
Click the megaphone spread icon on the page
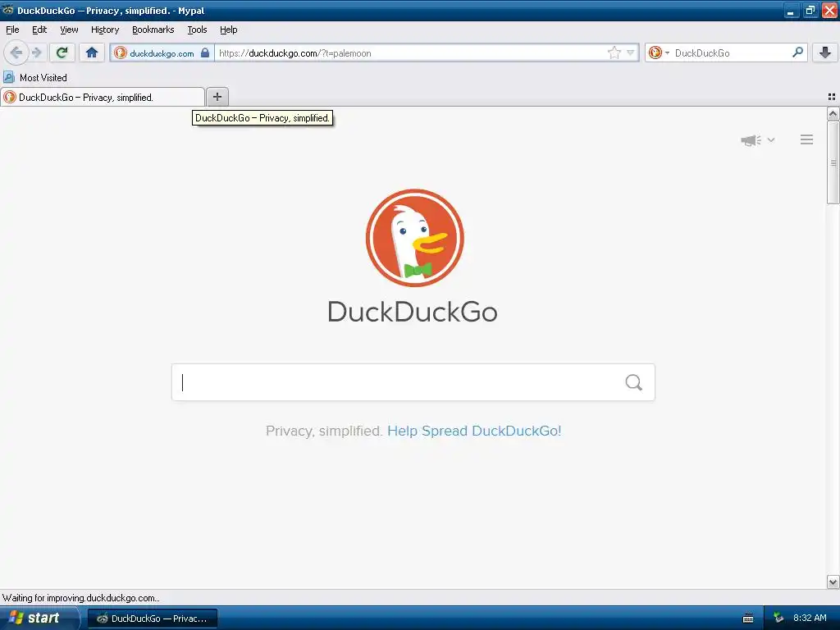coord(751,140)
